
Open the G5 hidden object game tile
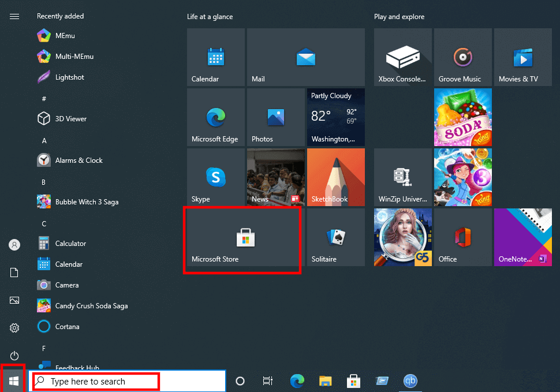pos(403,237)
